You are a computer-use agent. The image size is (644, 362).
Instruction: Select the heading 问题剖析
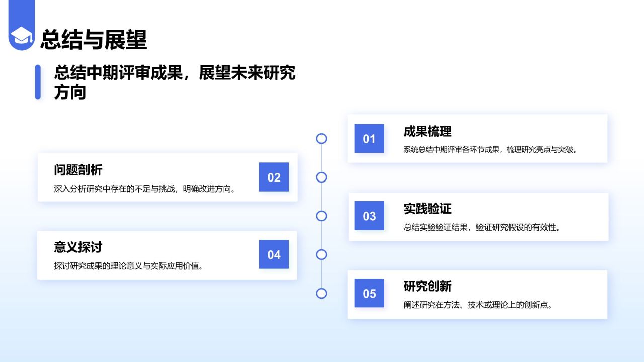[78, 170]
